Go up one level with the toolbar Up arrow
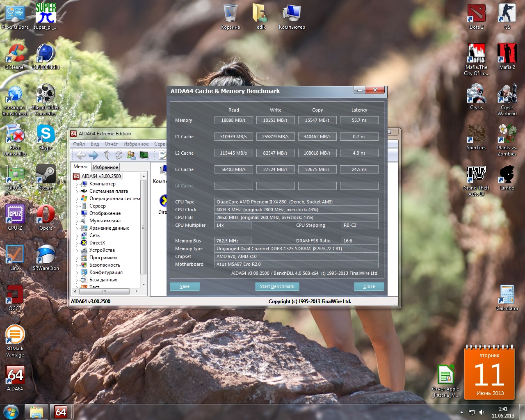525x420 pixels. (107, 155)
